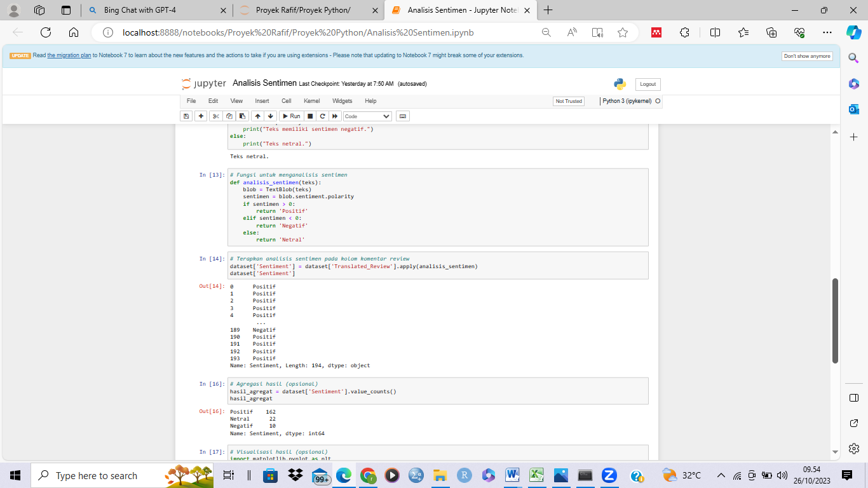Interrupt the kernel with the stop icon
The image size is (868, 488).
pyautogui.click(x=310, y=116)
